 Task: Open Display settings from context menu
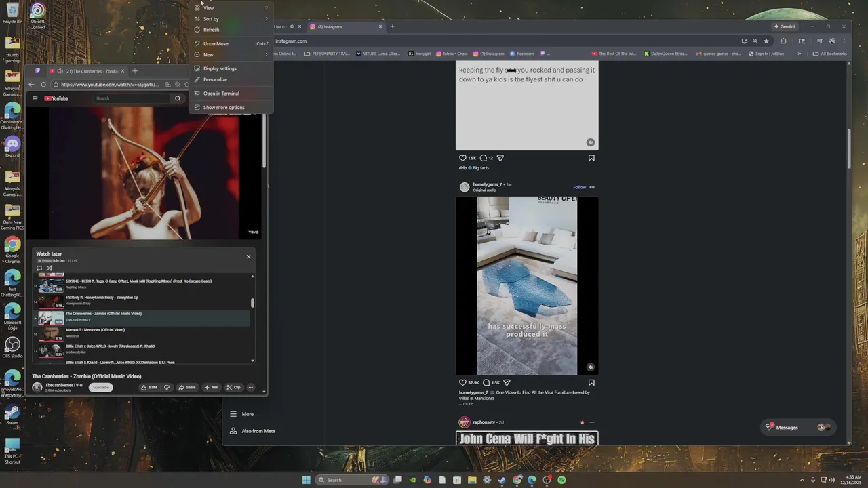point(231,68)
